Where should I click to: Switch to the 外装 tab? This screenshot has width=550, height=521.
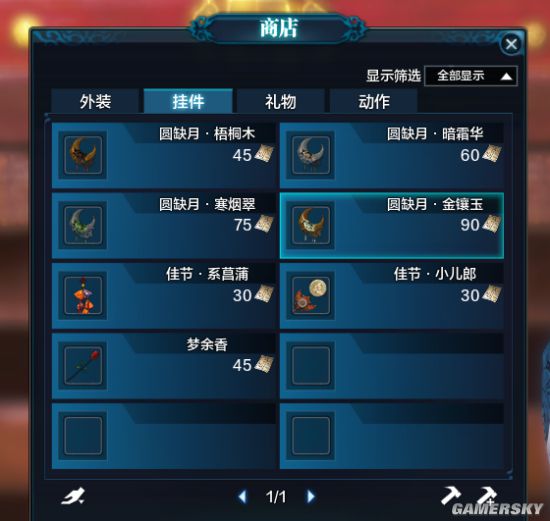(x=95, y=101)
